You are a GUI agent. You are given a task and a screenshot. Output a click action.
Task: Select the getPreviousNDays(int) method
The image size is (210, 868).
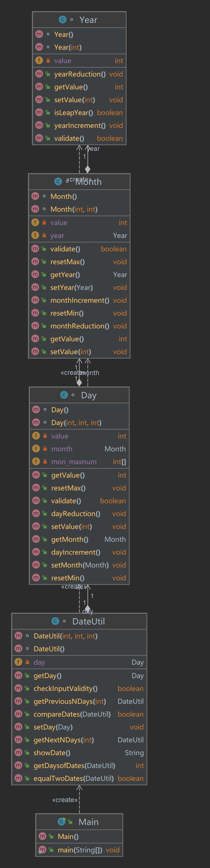pyautogui.click(x=69, y=701)
